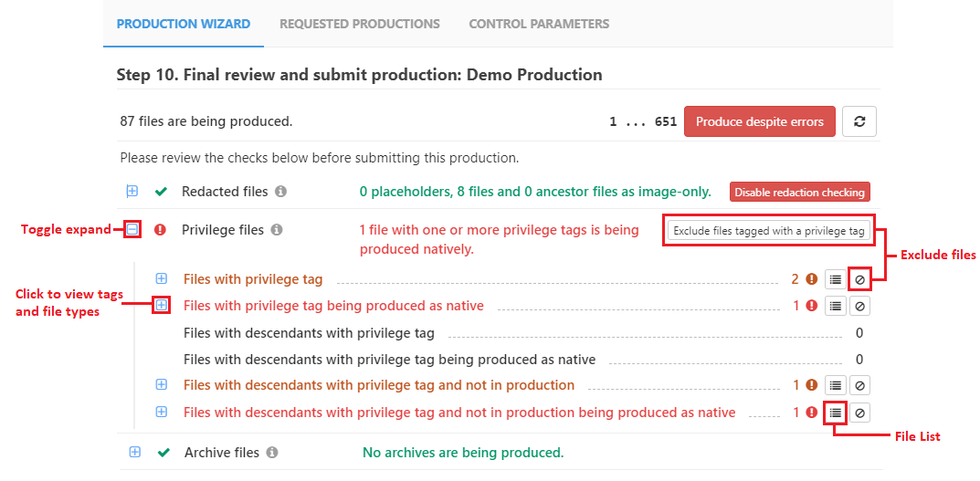Expand Files with privilege tag row
The image size is (980, 481).
click(162, 278)
